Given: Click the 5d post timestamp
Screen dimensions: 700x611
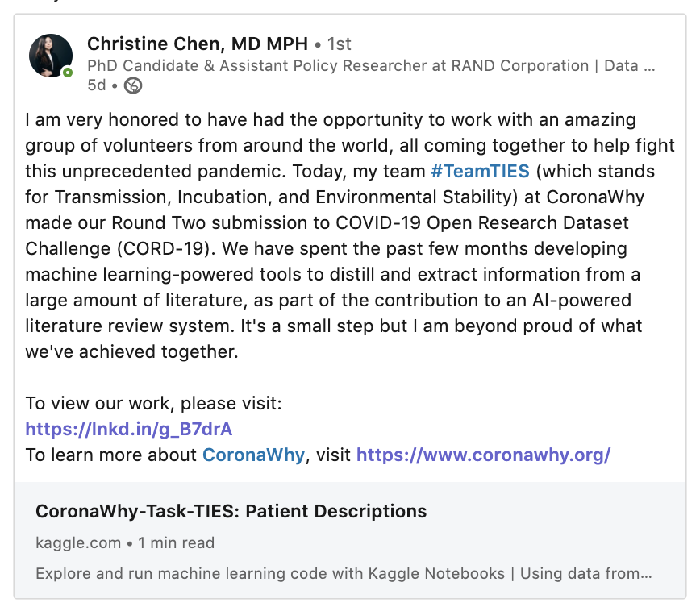Looking at the screenshot, I should (97, 85).
